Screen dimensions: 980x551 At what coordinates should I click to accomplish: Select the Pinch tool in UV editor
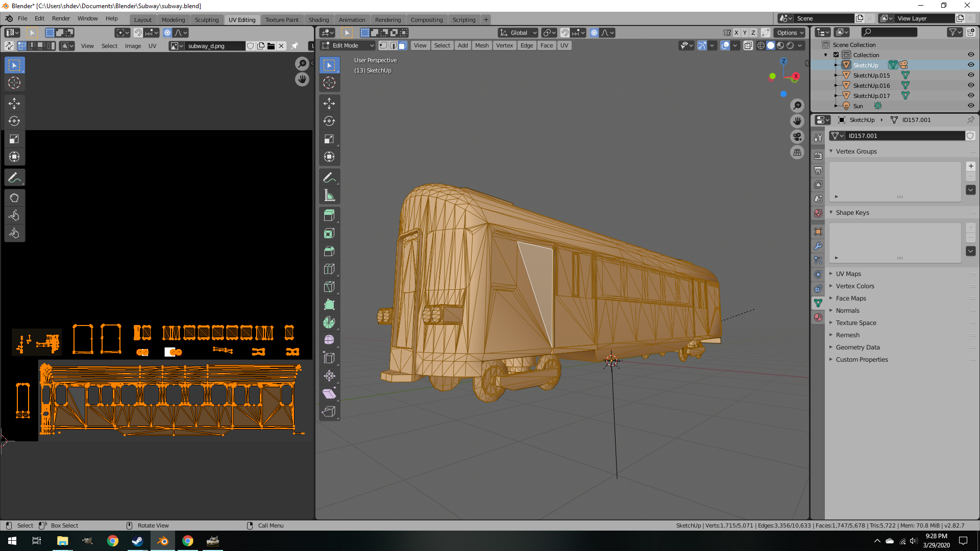pos(14,234)
